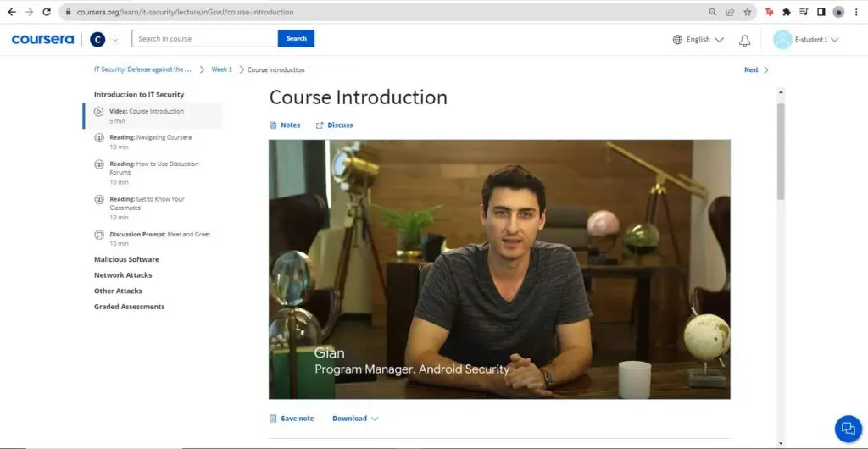
Task: Click the padlock site info icon
Action: pyautogui.click(x=69, y=12)
